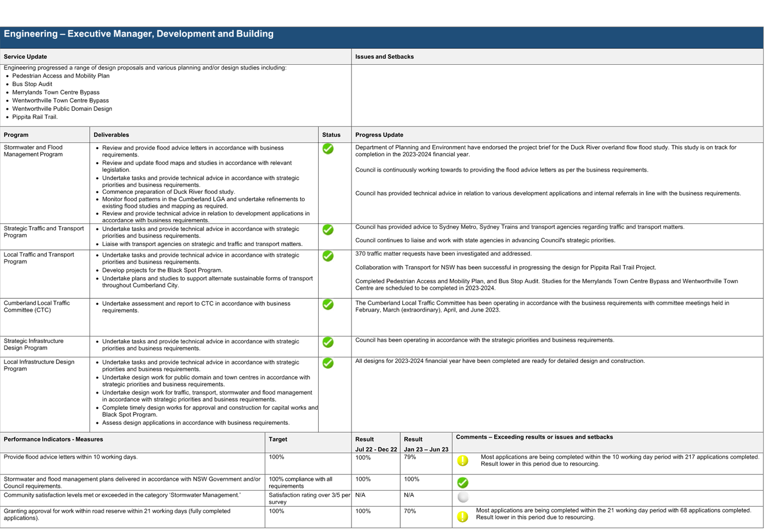This screenshot has height=532, width=765.
Task: Click the green check for Stormwater and Flood Management Program
Action: [328, 149]
